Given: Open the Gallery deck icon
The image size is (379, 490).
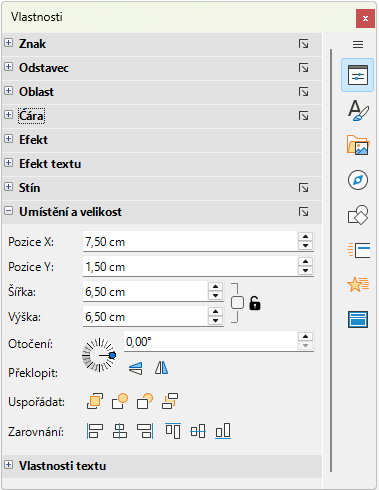Looking at the screenshot, I should pyautogui.click(x=358, y=145).
